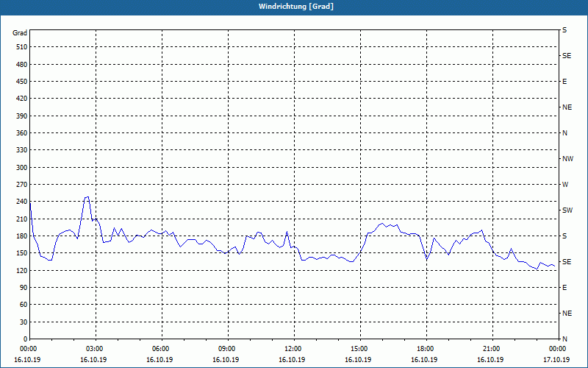Select the 150 degree axis label

pyautogui.click(x=22, y=253)
